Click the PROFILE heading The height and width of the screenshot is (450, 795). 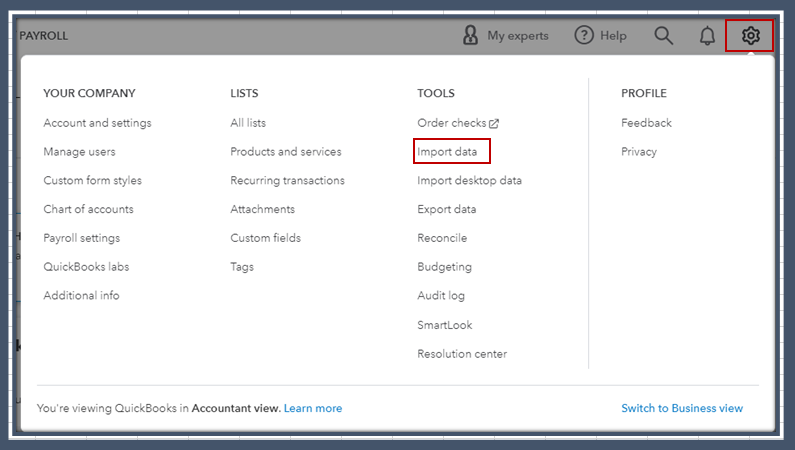pos(644,93)
